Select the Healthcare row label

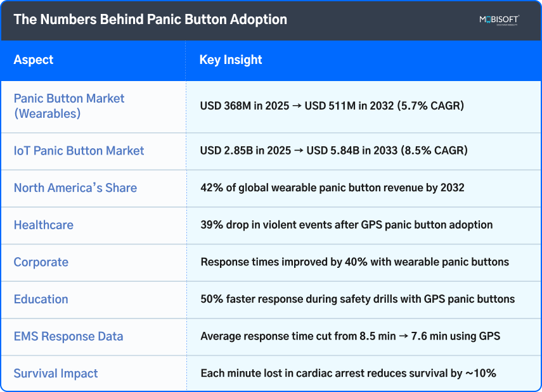43,225
